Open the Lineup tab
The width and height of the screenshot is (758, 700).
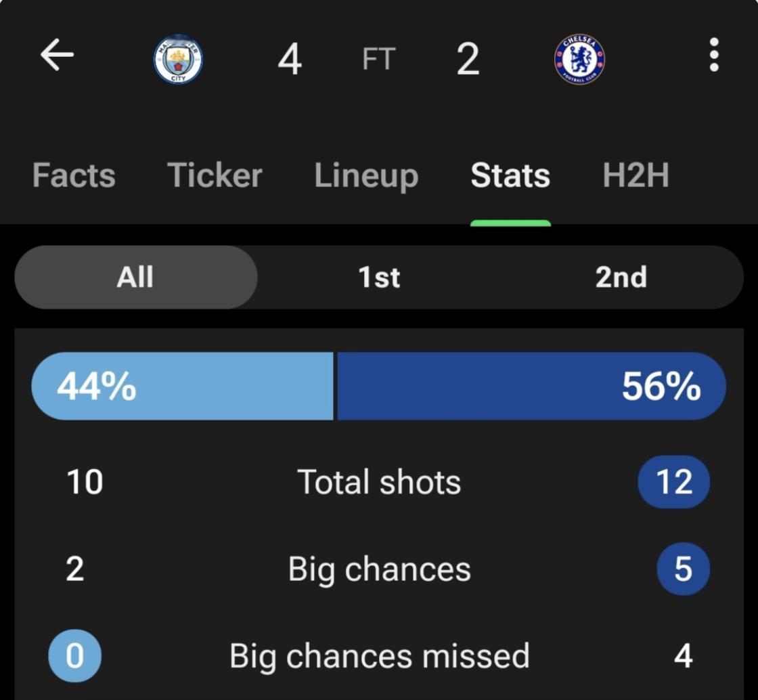[x=366, y=176]
